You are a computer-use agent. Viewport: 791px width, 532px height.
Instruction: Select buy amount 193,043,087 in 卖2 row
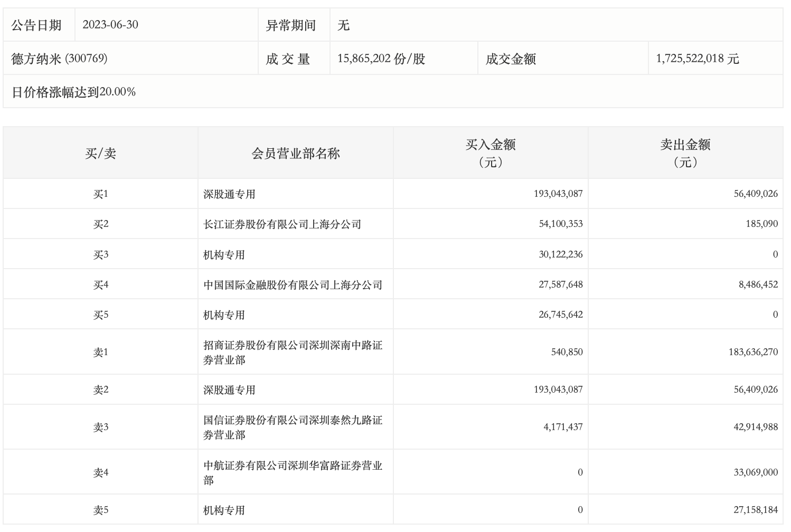[558, 389]
